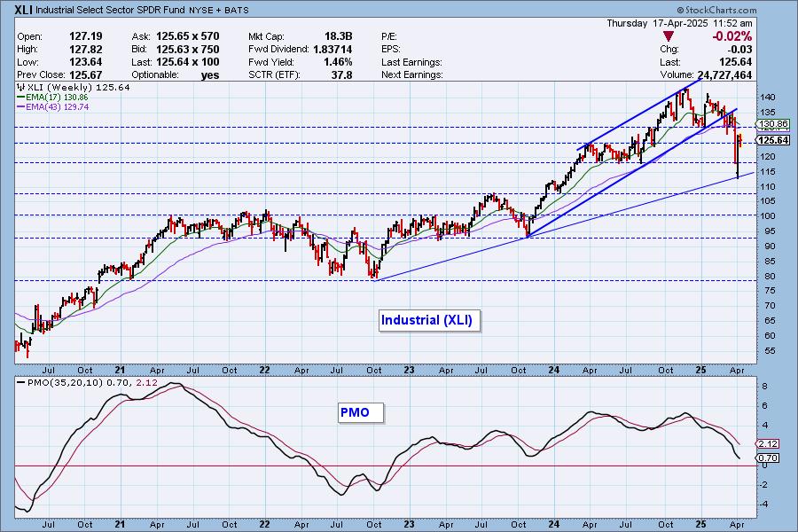Click the date Thursday 17-Apr-2025 timestamp

[x=679, y=23]
